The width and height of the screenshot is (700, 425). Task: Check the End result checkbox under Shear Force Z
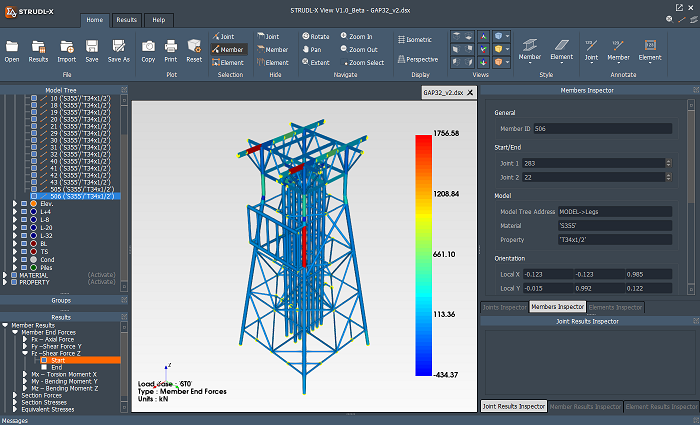click(x=44, y=367)
